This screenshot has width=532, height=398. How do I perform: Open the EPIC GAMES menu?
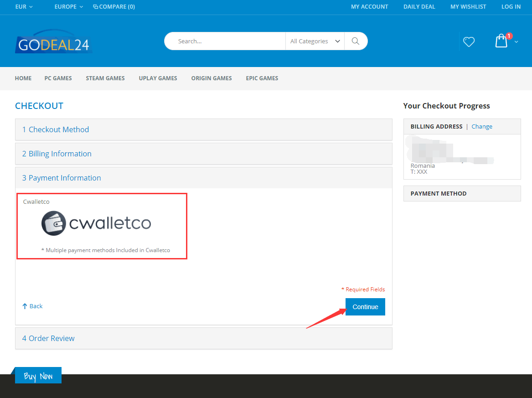tap(262, 78)
